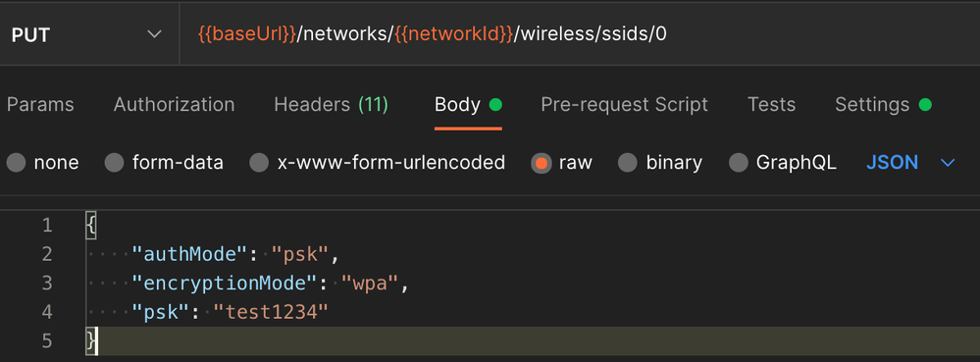This screenshot has width=980, height=362.
Task: Switch to the Tests tab
Action: pos(771,104)
